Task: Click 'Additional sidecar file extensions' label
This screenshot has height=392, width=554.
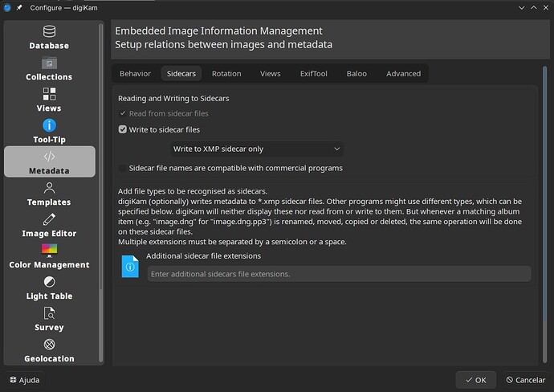Action: pos(203,256)
